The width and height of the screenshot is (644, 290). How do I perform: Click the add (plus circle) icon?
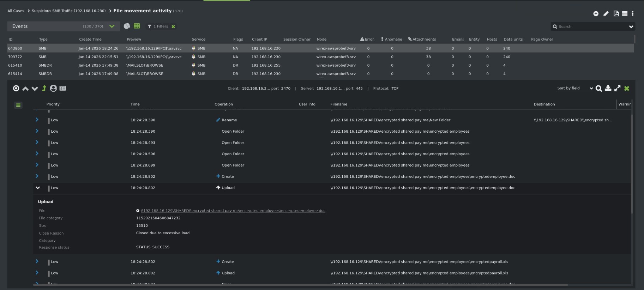596,13
